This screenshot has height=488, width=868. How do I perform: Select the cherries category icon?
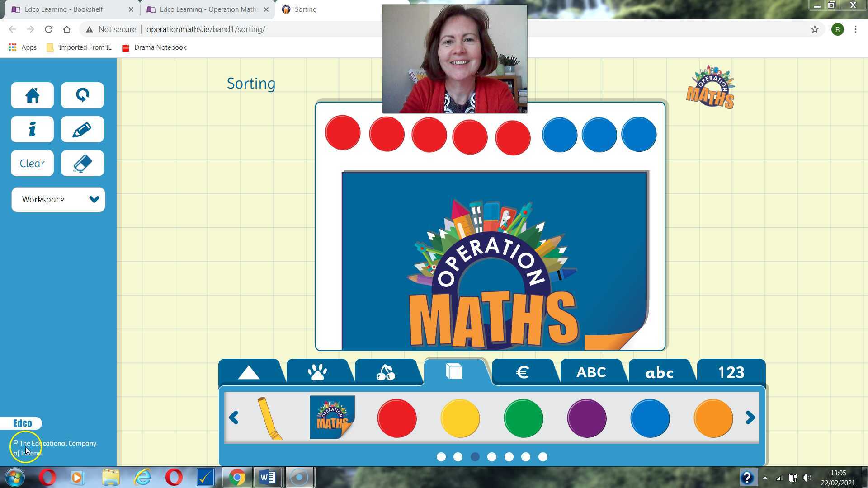coord(387,372)
